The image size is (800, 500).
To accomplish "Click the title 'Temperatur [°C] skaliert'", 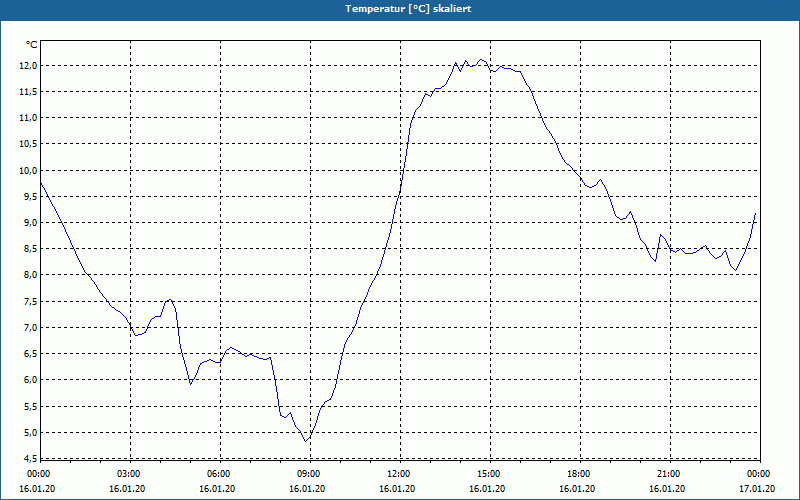I will tap(408, 9).
